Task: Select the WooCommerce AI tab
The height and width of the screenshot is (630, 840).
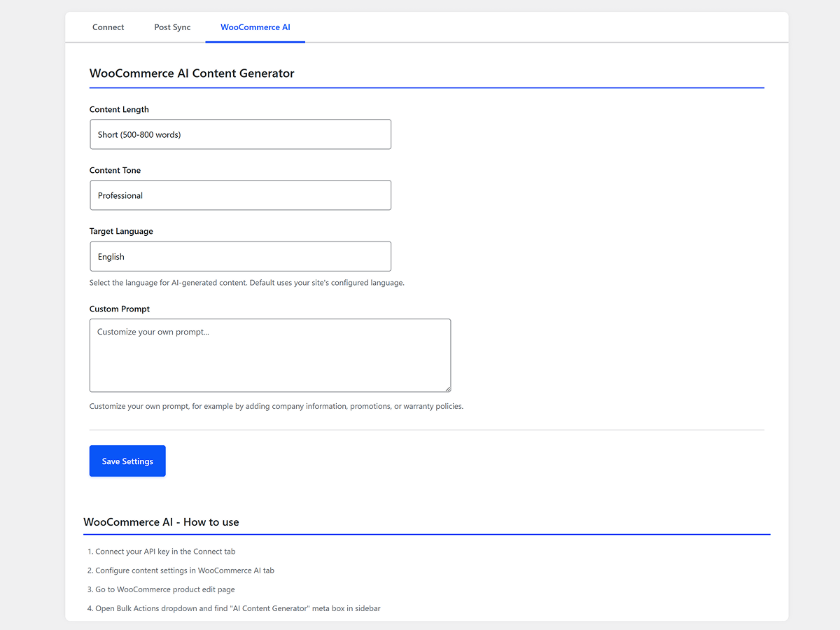Action: click(255, 27)
